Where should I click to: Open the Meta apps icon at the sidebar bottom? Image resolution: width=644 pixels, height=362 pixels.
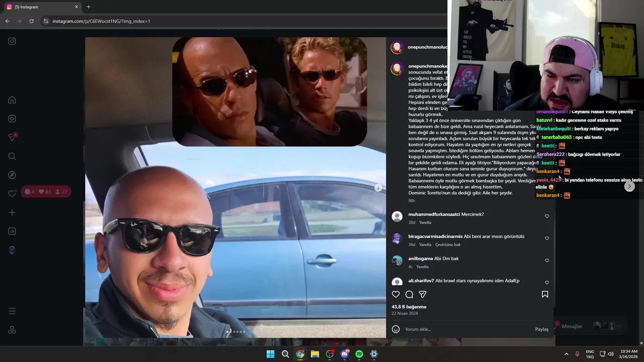[12, 330]
